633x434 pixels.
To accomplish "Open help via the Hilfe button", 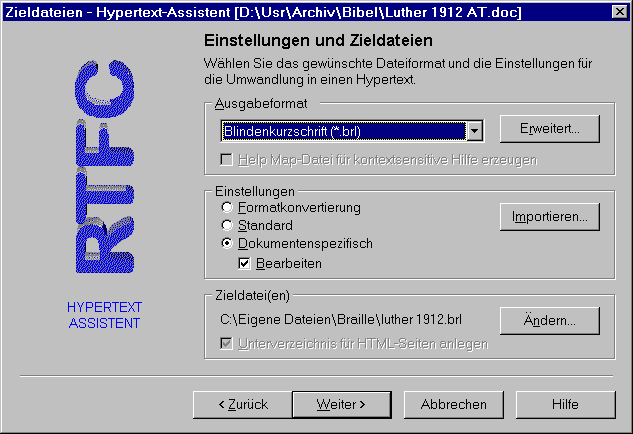I will click(565, 404).
